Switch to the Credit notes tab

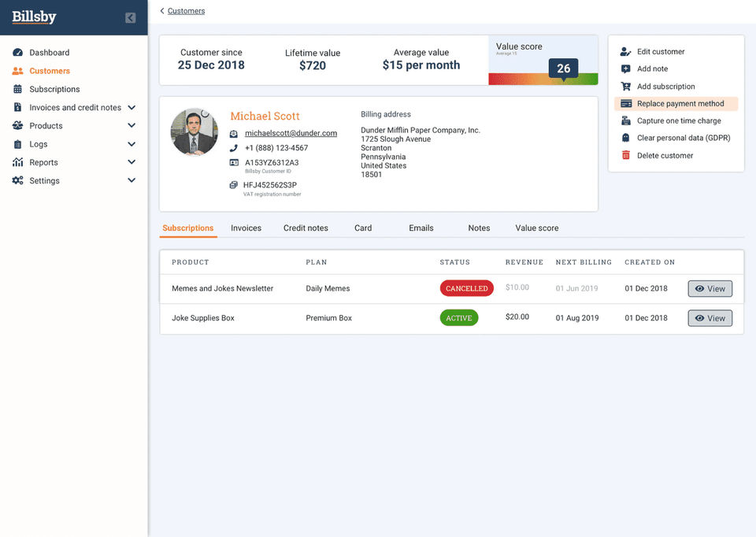point(306,228)
